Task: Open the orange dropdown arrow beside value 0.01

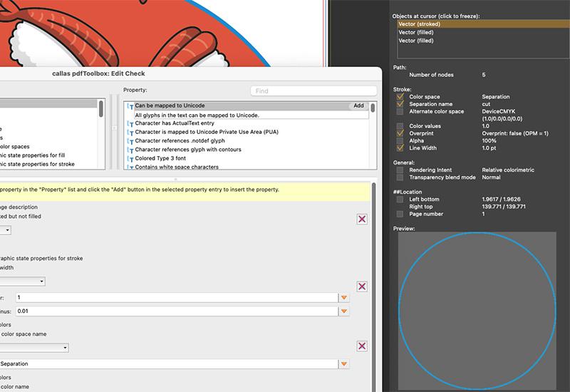Action: point(345,311)
